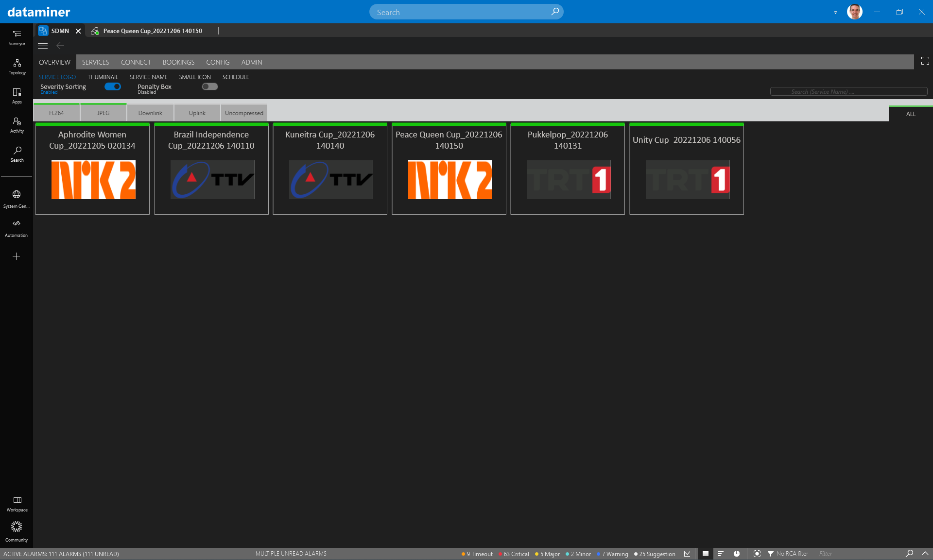Expand the alarm console with the up chevron
Image resolution: width=933 pixels, height=560 pixels.
925,554
